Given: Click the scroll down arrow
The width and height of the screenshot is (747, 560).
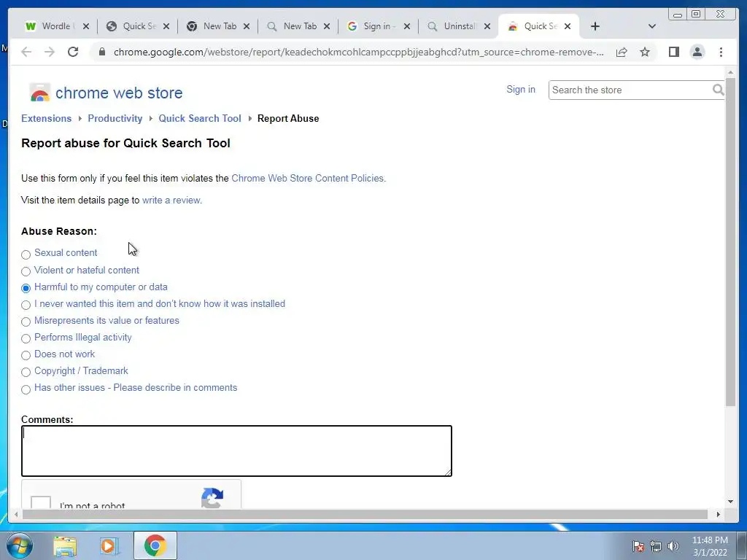Looking at the screenshot, I should [x=730, y=502].
